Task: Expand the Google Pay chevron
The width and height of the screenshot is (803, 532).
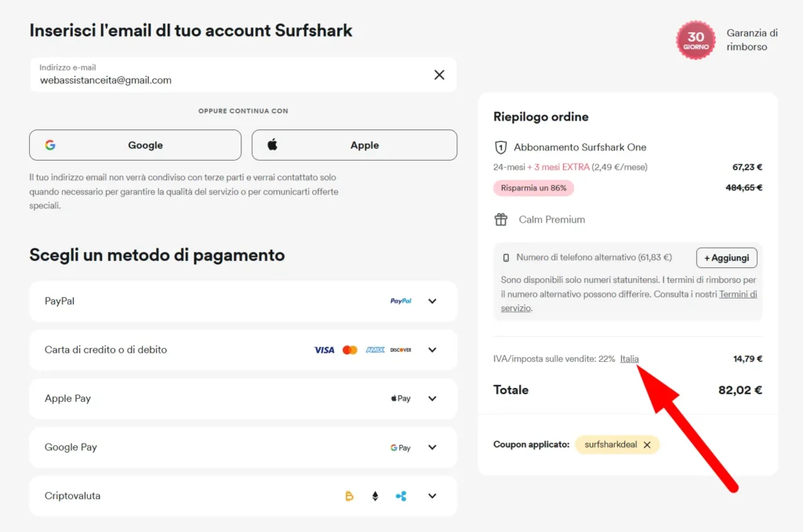Action: click(432, 447)
